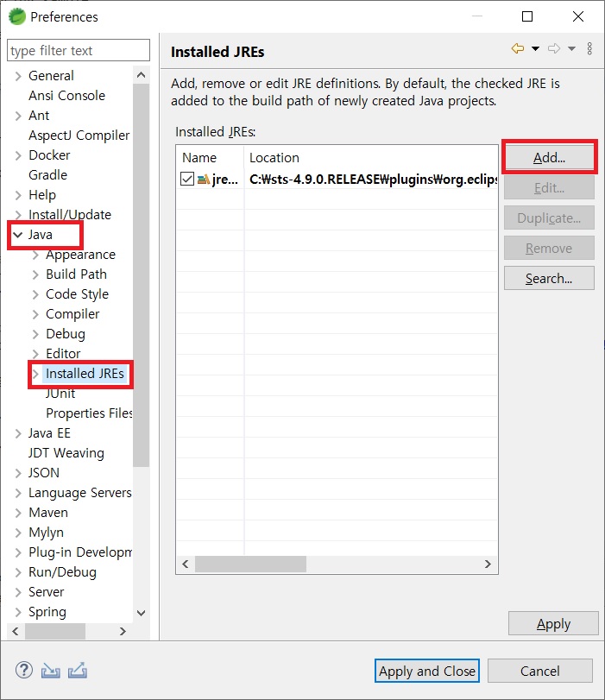Click the Name column header

coord(210,158)
